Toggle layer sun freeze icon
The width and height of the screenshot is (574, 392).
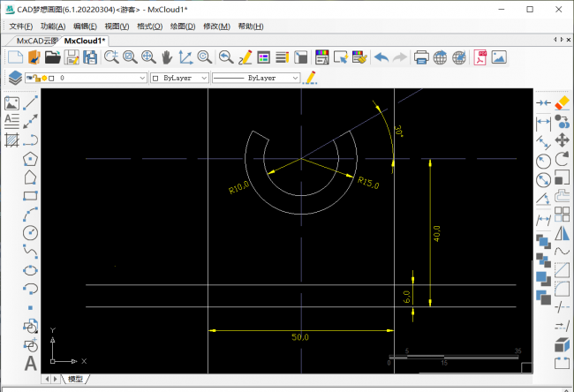[x=44, y=78]
